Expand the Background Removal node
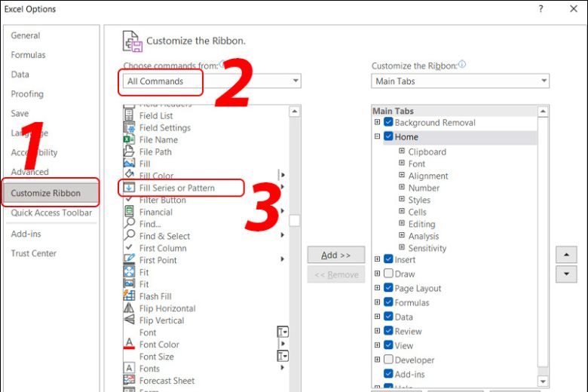Image resolution: width=588 pixels, height=392 pixels. click(377, 122)
